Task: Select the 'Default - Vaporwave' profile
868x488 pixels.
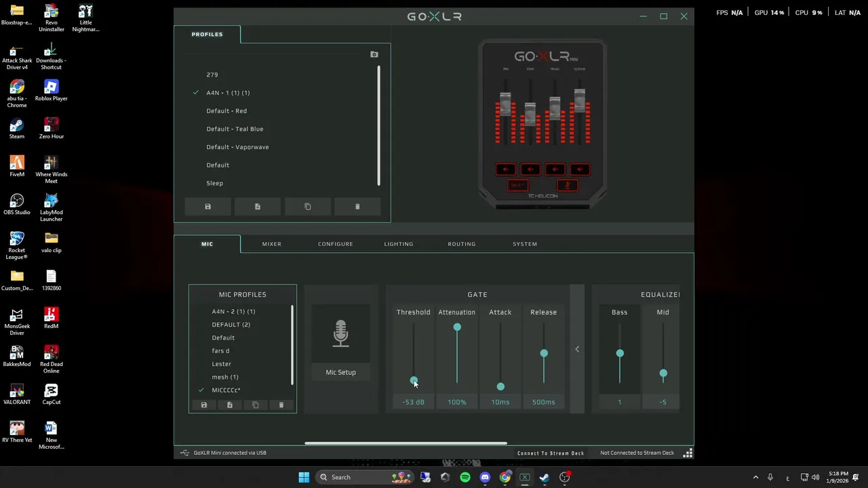Action: [237, 147]
